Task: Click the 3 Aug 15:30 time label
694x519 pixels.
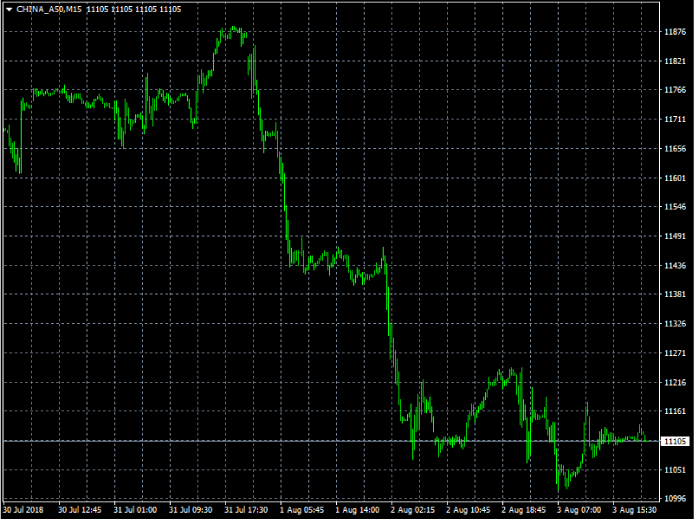Action: click(x=634, y=510)
